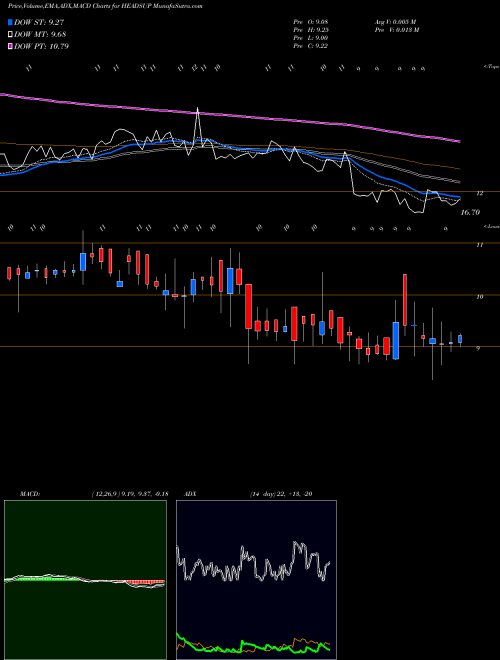Image resolution: width=500 pixels, height=660 pixels.
Task: Click the chart title mentioning HEADSUP MunafaSutra.com
Action: [x=105, y=7]
